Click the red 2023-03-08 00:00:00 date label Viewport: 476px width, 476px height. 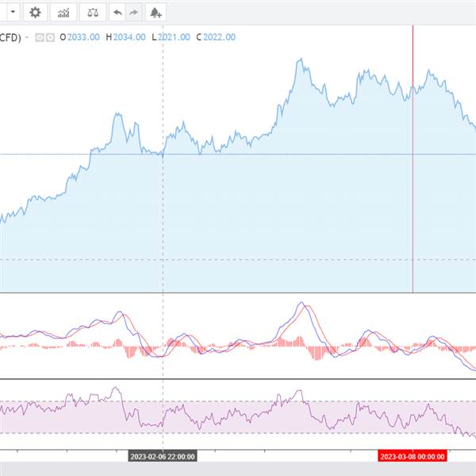coord(412,456)
